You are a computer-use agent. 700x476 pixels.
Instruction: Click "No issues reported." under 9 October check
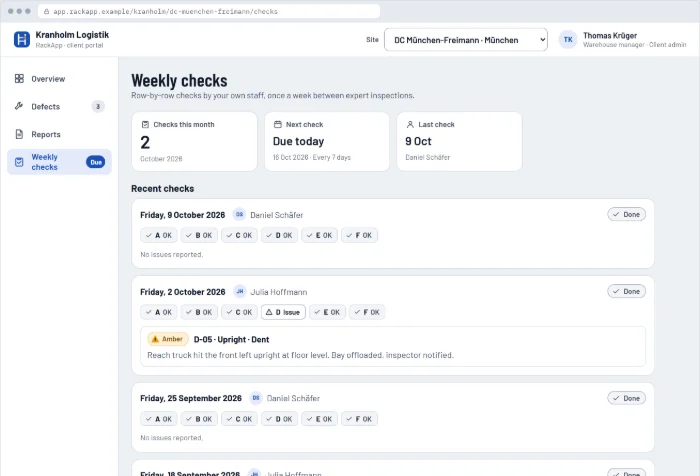point(171,254)
